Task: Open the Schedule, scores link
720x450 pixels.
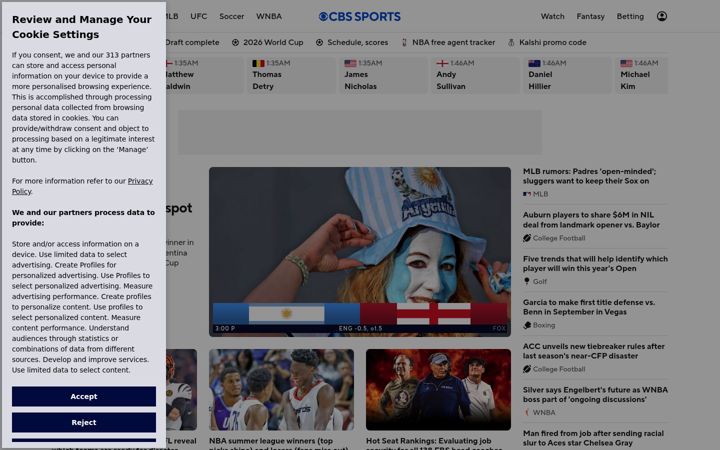Action: coord(358,42)
